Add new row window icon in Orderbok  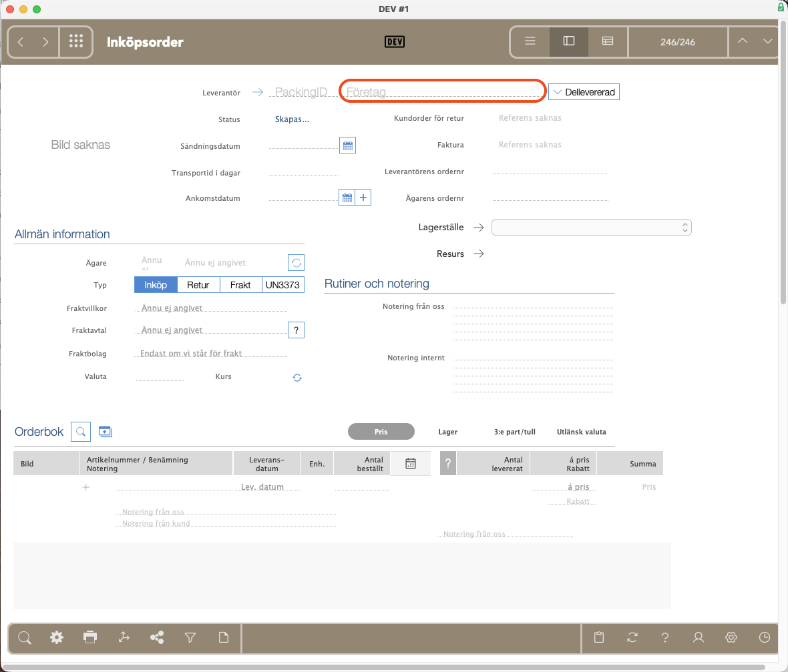point(105,431)
